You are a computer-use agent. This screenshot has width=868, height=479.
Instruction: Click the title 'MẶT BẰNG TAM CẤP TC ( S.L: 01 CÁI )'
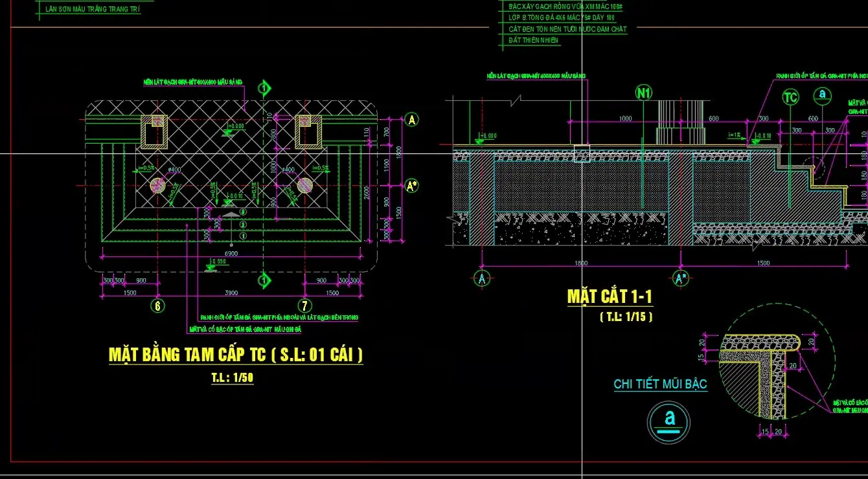coord(236,355)
